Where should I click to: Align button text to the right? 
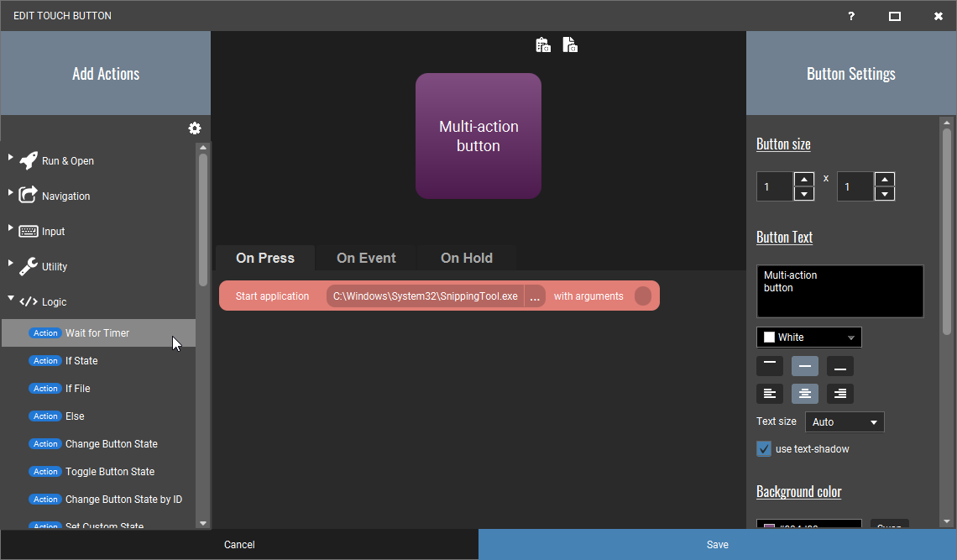point(839,393)
